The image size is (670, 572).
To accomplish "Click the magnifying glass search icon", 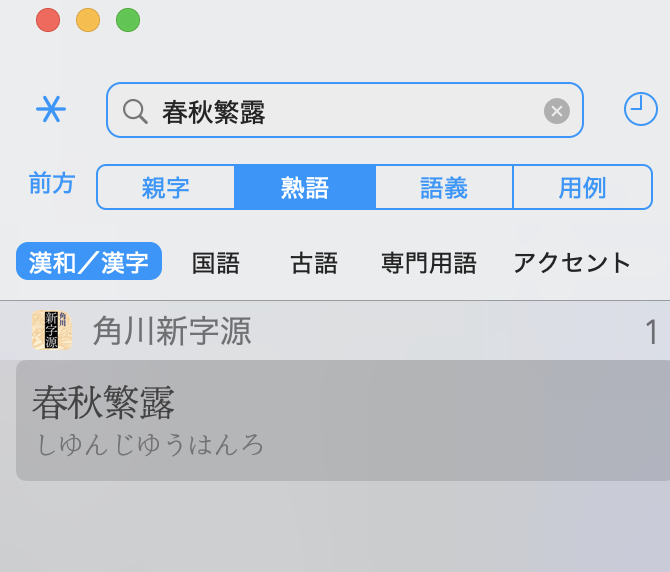I will point(135,111).
